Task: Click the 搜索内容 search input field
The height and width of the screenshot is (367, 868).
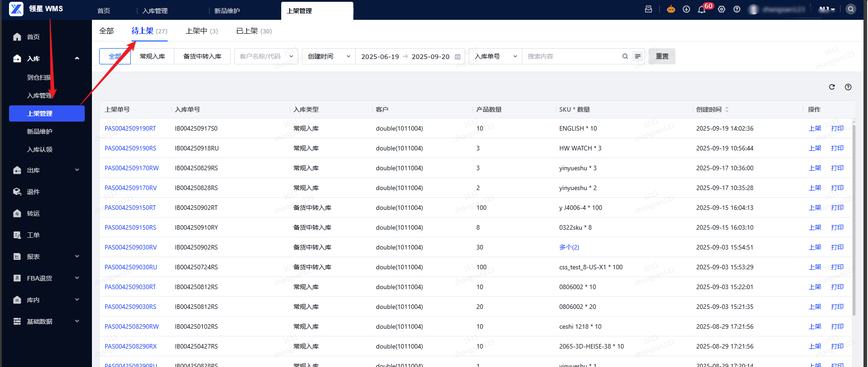Action: tap(570, 56)
